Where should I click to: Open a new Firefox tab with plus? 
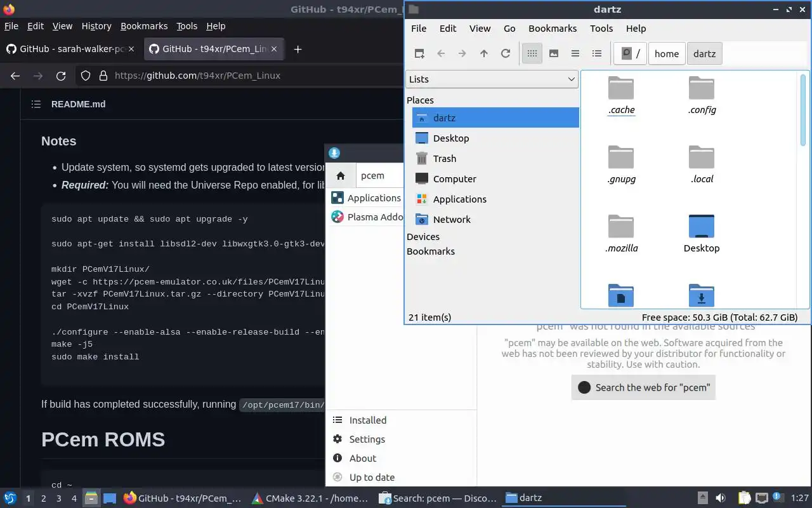[298, 49]
